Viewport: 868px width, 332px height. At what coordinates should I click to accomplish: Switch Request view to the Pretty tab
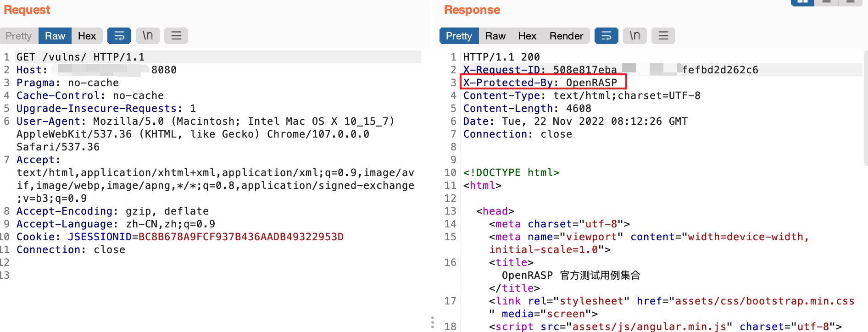pyautogui.click(x=19, y=36)
